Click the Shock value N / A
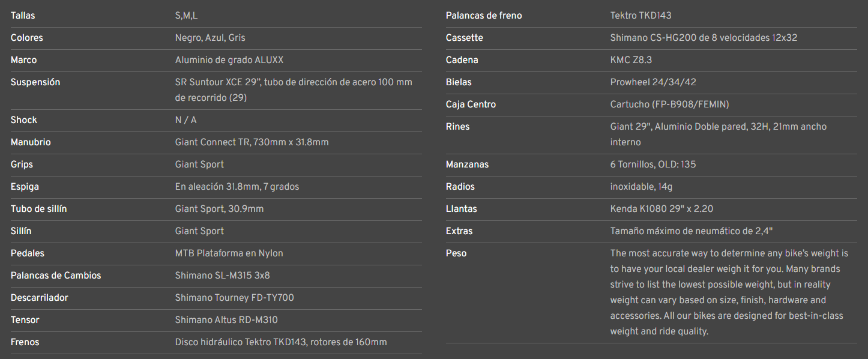The width and height of the screenshot is (868, 359). [x=185, y=120]
